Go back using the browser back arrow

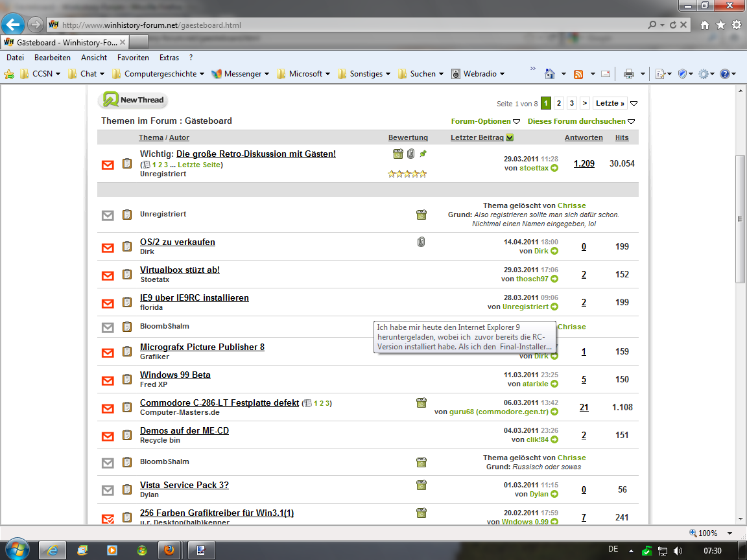pyautogui.click(x=14, y=25)
